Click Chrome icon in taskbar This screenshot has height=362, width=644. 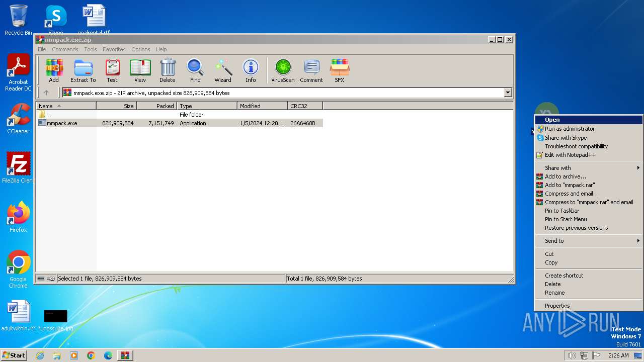click(x=91, y=355)
